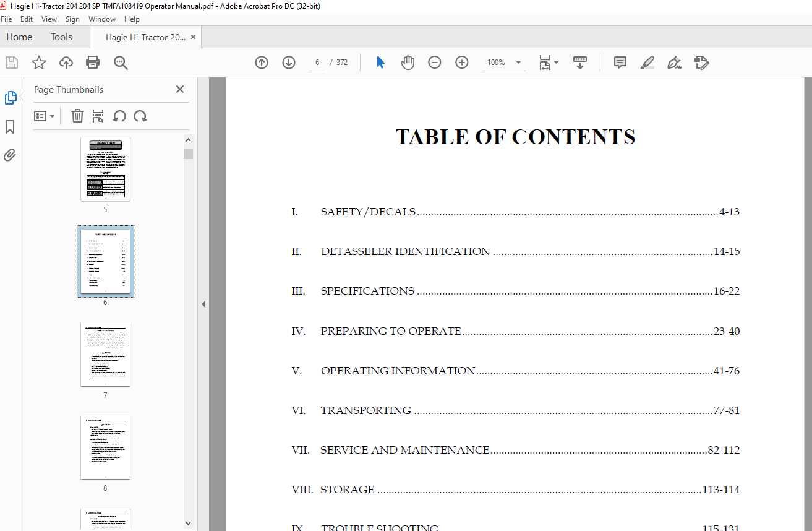The width and height of the screenshot is (812, 531).
Task: Close the Page Thumbnails panel
Action: click(180, 89)
